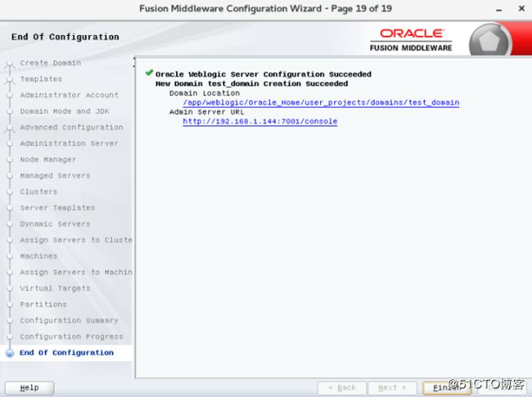Viewport: 532px width, 397px height.
Task: Select the Server Templates step
Action: pos(57,208)
